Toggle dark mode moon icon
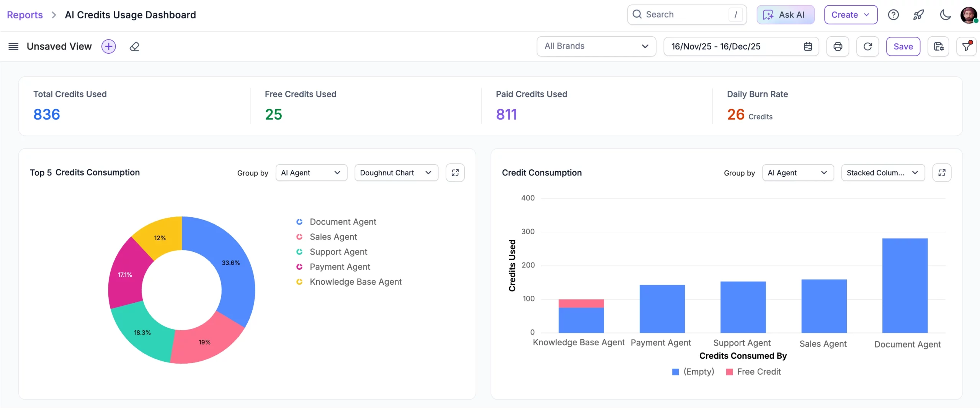Viewport: 980px width, 410px height. click(x=945, y=15)
